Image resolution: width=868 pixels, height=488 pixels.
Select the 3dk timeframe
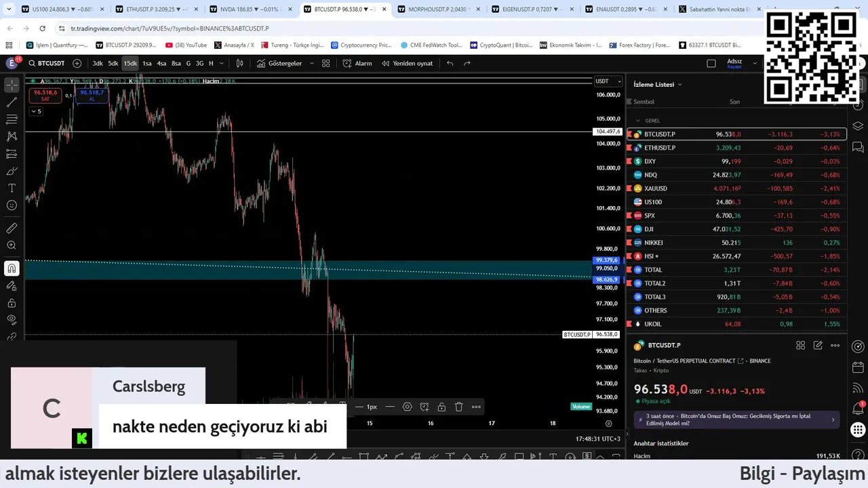point(98,63)
